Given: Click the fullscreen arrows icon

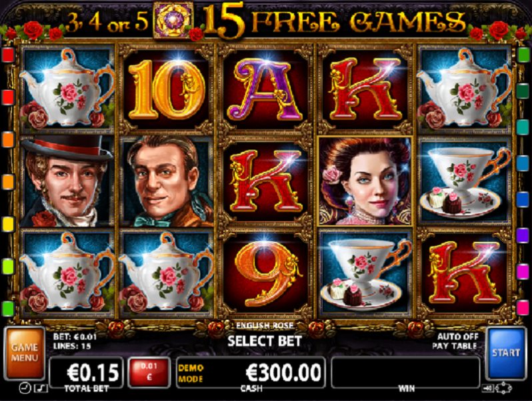Looking at the screenshot, I should click(503, 388).
